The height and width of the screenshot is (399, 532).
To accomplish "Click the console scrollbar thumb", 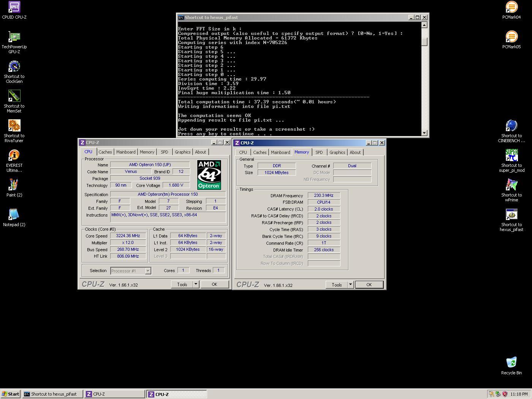I will coord(424,42).
